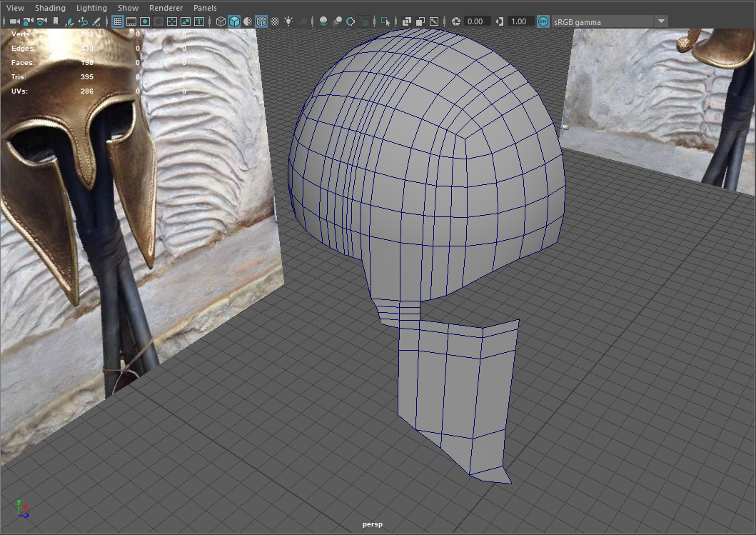The width and height of the screenshot is (756, 535).
Task: Toggle the Safe Title icon
Action: coord(198,21)
